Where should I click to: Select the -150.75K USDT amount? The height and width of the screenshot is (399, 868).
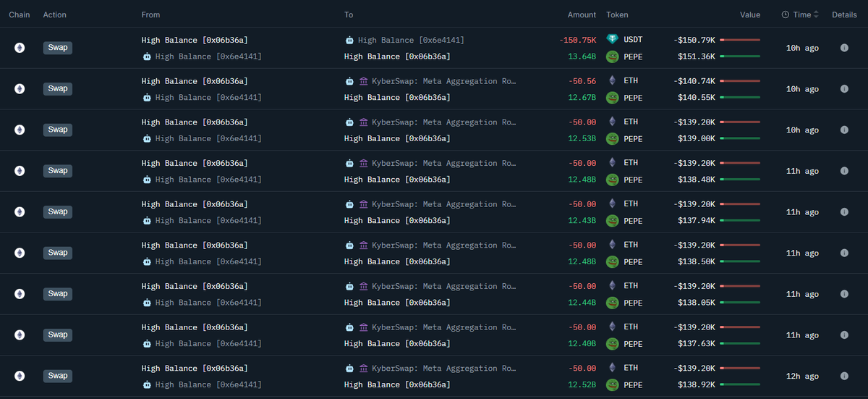[x=578, y=40]
